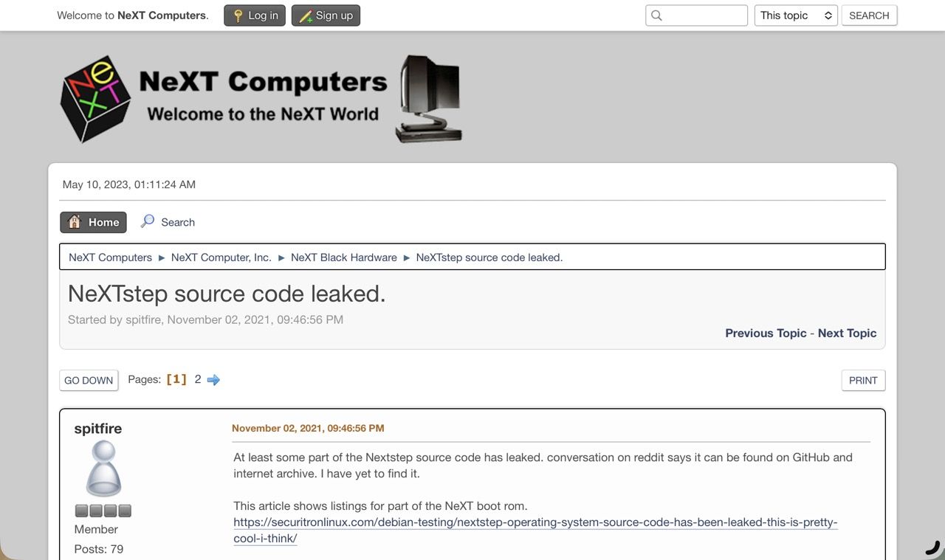Image resolution: width=945 pixels, height=560 pixels.
Task: Click the 'Member' rank label
Action: [x=96, y=529]
